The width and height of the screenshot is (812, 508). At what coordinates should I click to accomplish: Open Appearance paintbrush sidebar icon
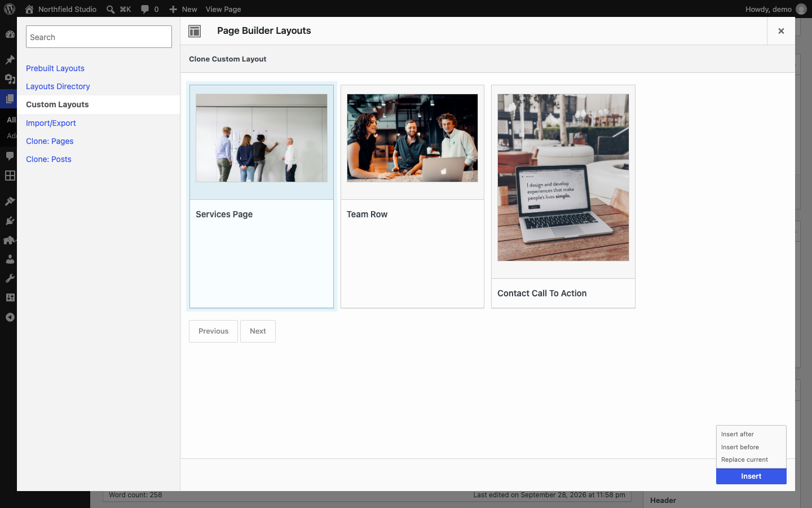(10, 201)
